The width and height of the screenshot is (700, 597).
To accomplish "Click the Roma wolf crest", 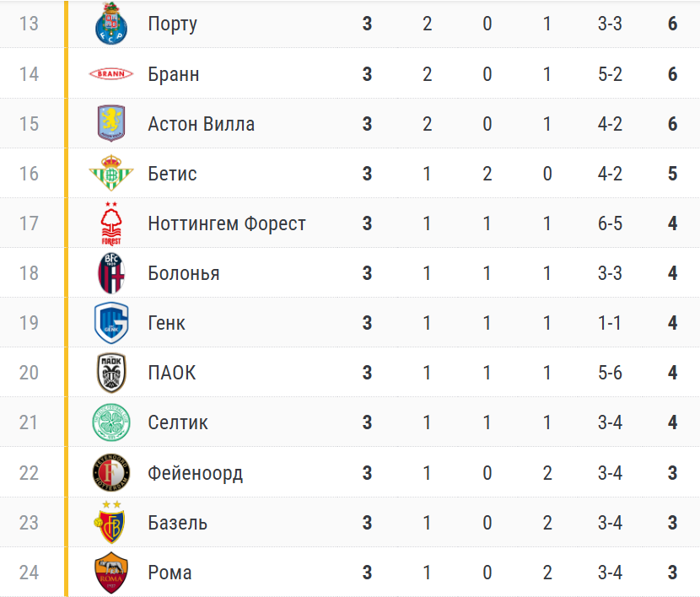I will coord(111,573).
